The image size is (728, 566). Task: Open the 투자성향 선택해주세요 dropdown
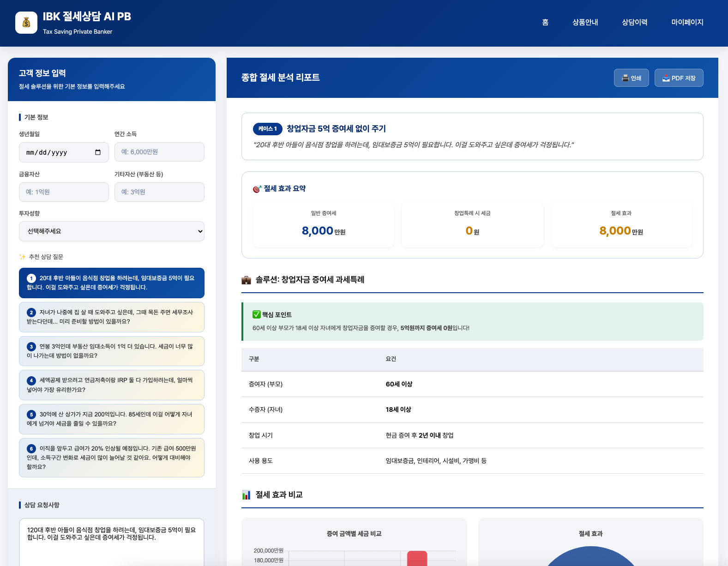tap(112, 231)
